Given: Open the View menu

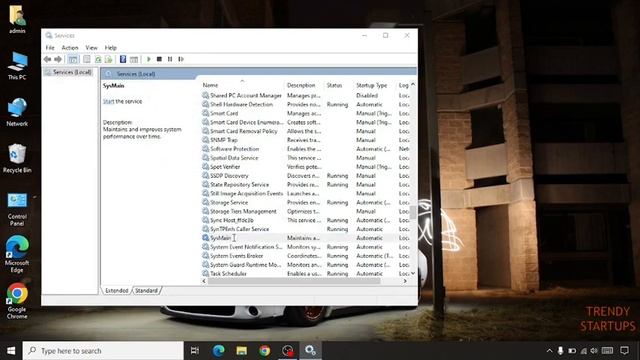Looking at the screenshot, I should (x=91, y=48).
